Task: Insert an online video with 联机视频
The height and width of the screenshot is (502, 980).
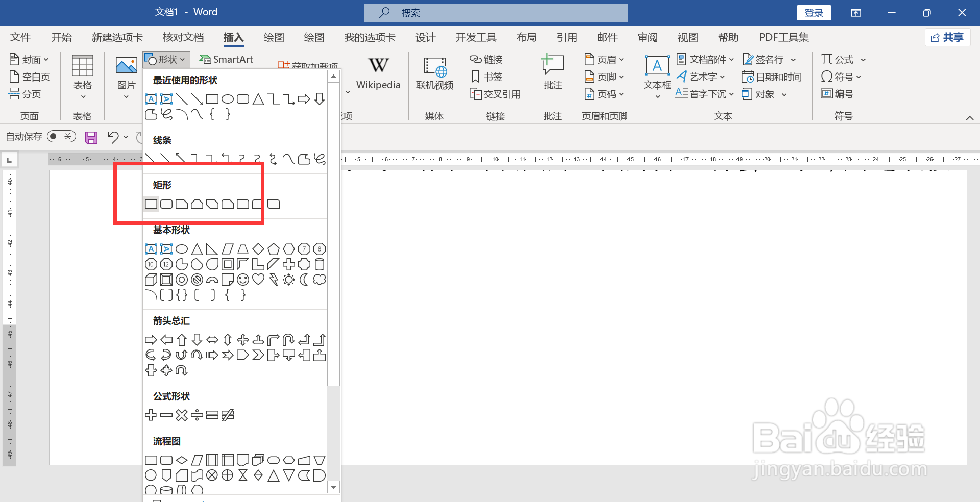Action: click(x=435, y=73)
